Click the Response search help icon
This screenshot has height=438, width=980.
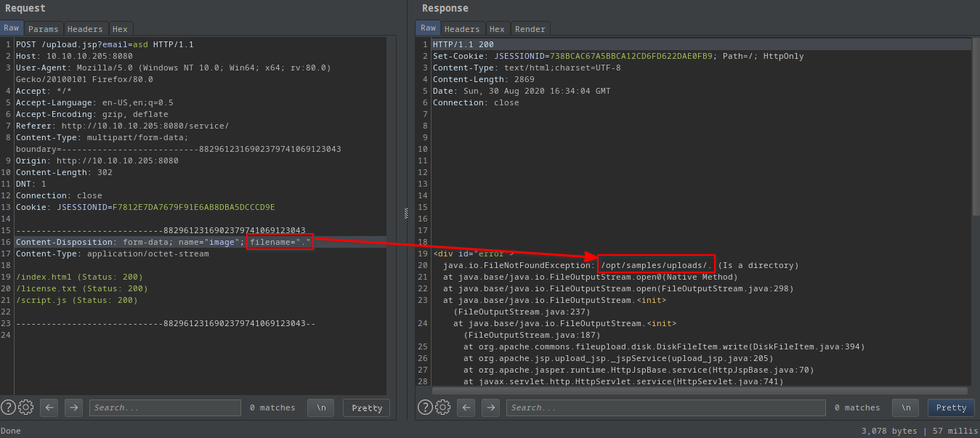click(x=425, y=407)
